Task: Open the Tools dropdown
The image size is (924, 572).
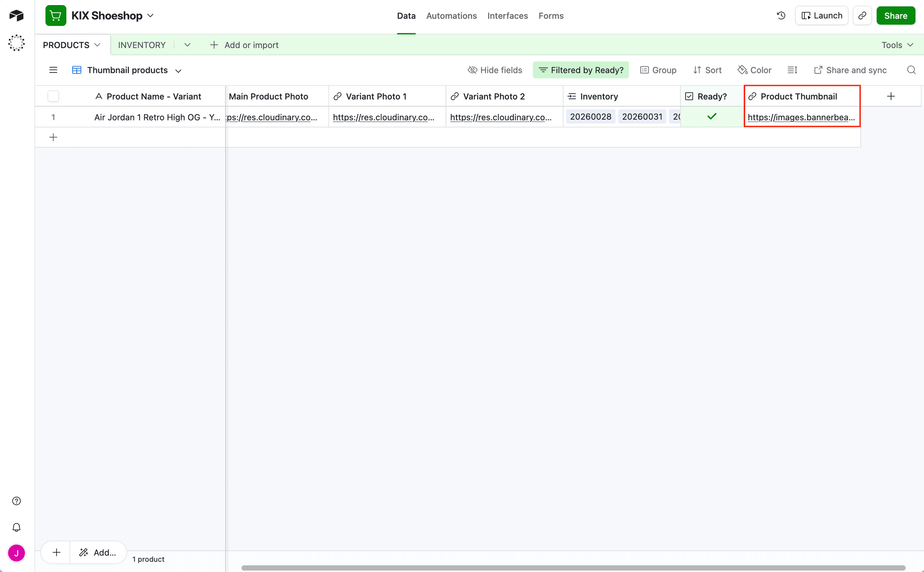Action: pos(896,45)
